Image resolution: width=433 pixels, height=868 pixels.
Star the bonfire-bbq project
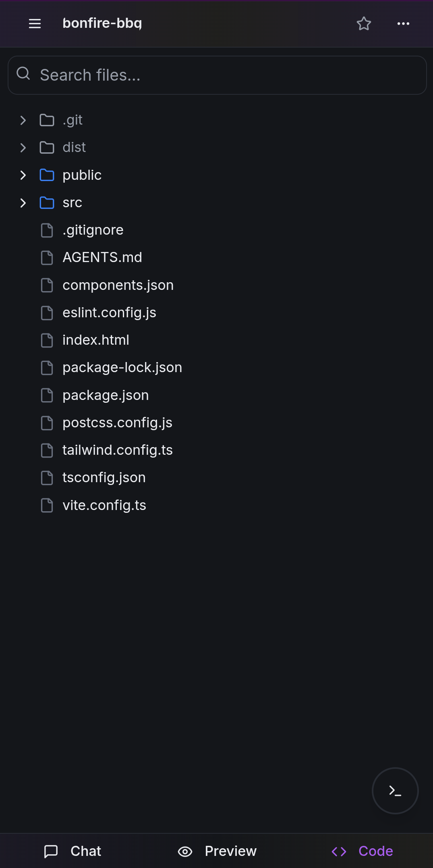(364, 23)
